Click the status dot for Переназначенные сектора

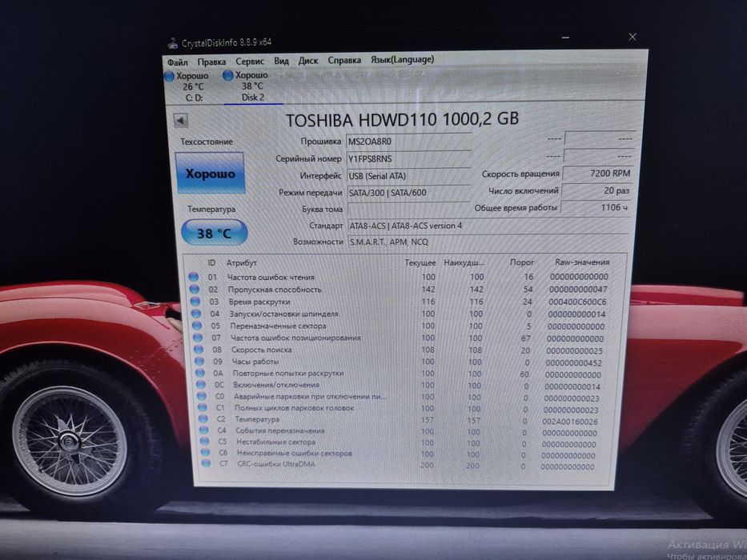[197, 326]
